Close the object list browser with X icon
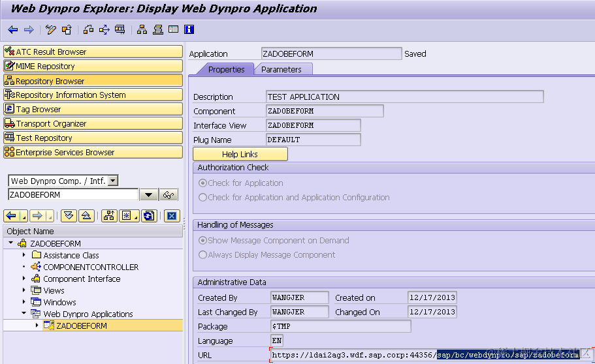Viewport: 595px width, 364px height. click(x=172, y=216)
